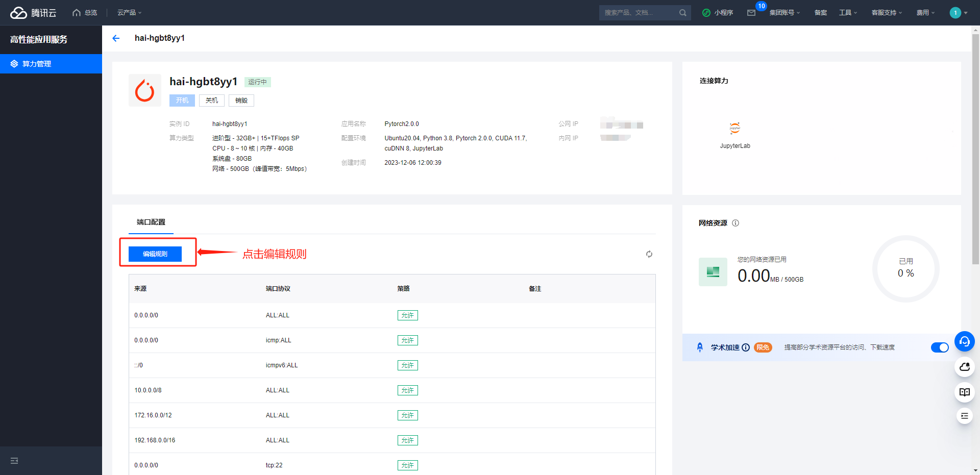This screenshot has height=475, width=980.
Task: Click the PyTorch instance logo
Action: (145, 90)
